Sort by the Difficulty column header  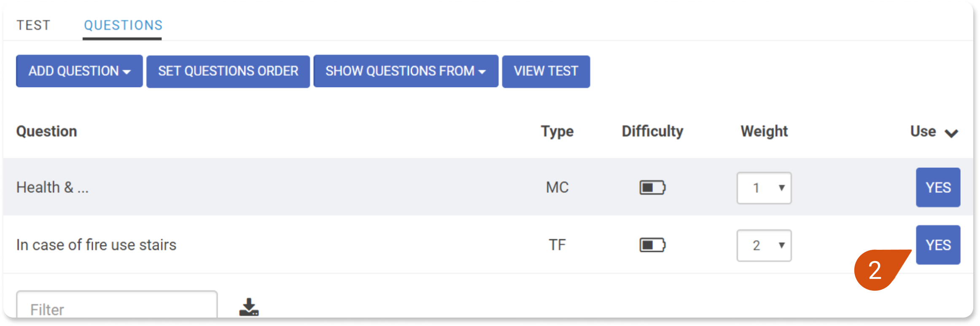click(652, 131)
